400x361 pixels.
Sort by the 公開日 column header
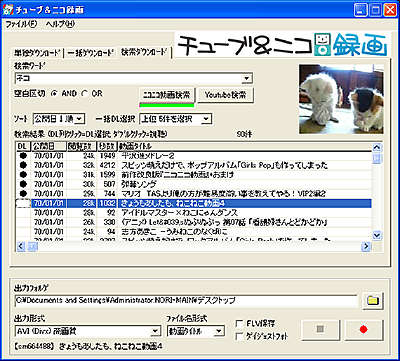coord(49,146)
